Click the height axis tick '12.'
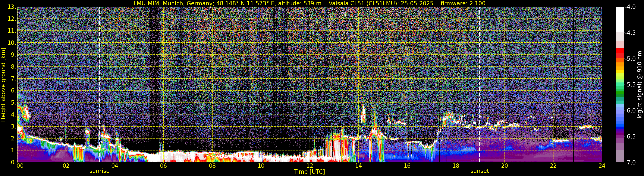Image resolution: width=644 pixels, height=176 pixels. pyautogui.click(x=12, y=19)
